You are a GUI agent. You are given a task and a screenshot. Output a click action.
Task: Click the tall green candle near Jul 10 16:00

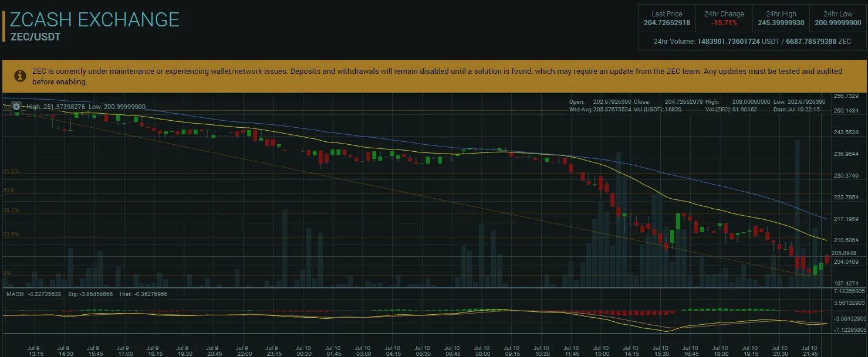click(678, 222)
